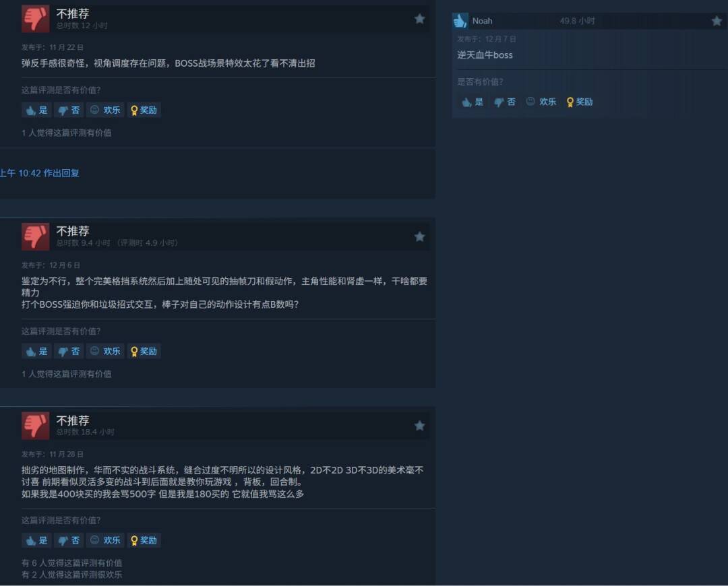
Task: Vote 是 on Noah's 逆天血牛boss review
Action: [x=473, y=102]
